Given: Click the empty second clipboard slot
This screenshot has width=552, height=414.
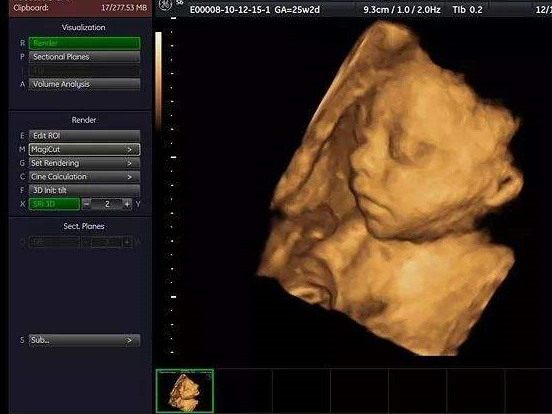Looking at the screenshot, I should click(x=243, y=391).
